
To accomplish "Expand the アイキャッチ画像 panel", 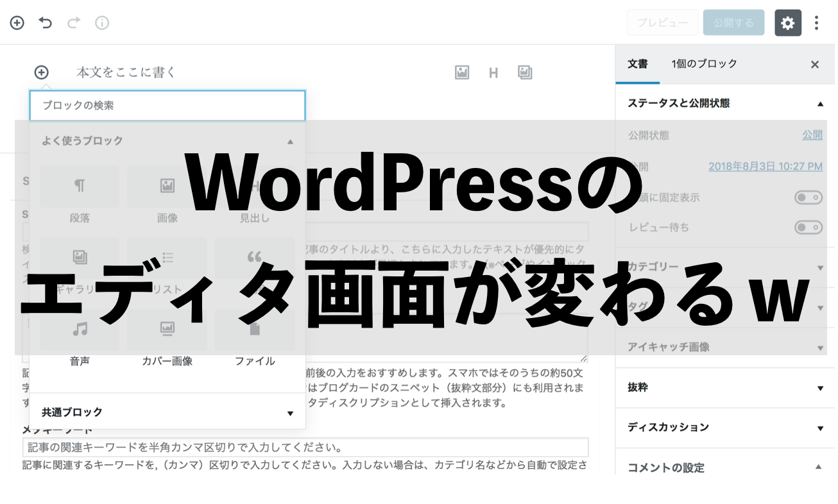I will click(x=725, y=347).
